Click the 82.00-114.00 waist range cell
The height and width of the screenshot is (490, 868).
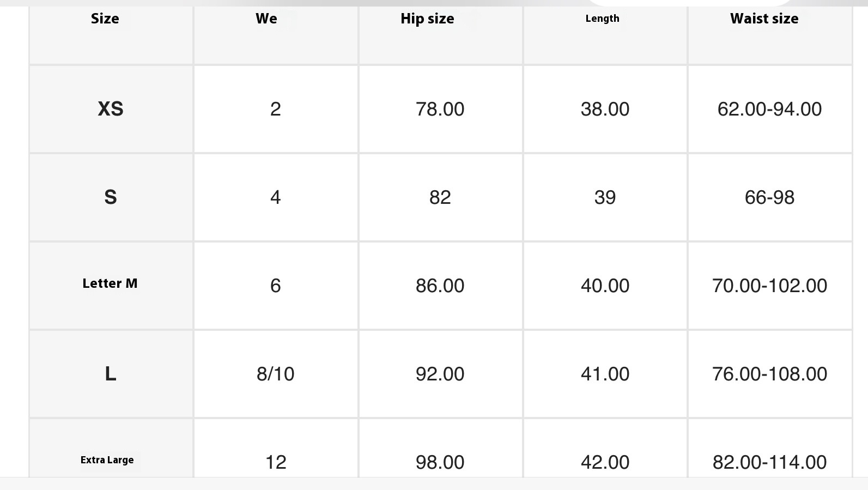(x=769, y=462)
